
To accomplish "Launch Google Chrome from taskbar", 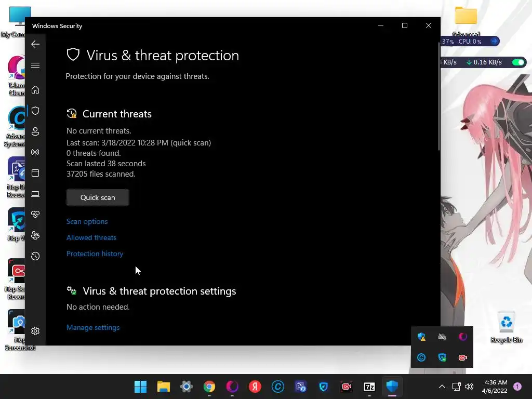I will [209, 387].
